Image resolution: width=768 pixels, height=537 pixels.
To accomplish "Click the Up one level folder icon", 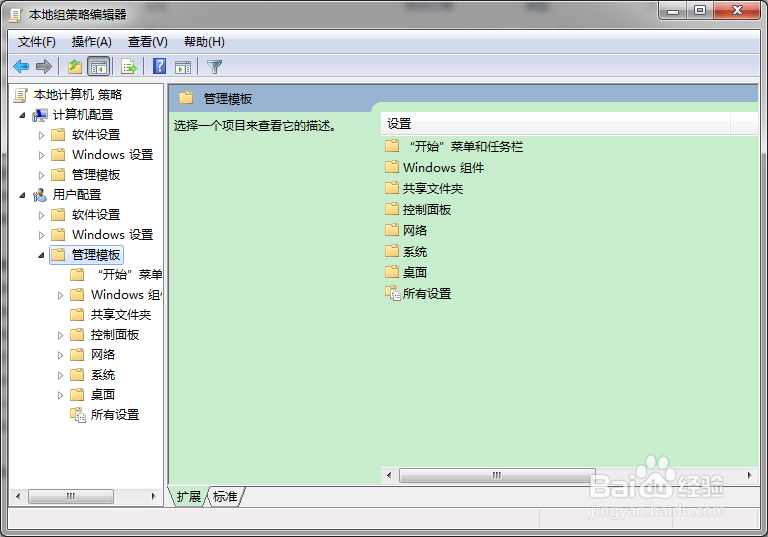I will 74,66.
